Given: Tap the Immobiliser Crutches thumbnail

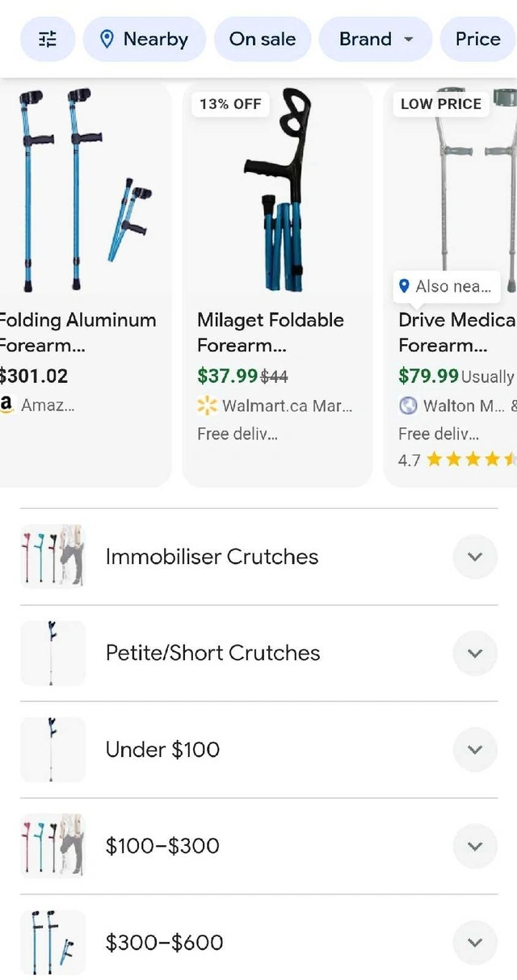Looking at the screenshot, I should point(53,557).
